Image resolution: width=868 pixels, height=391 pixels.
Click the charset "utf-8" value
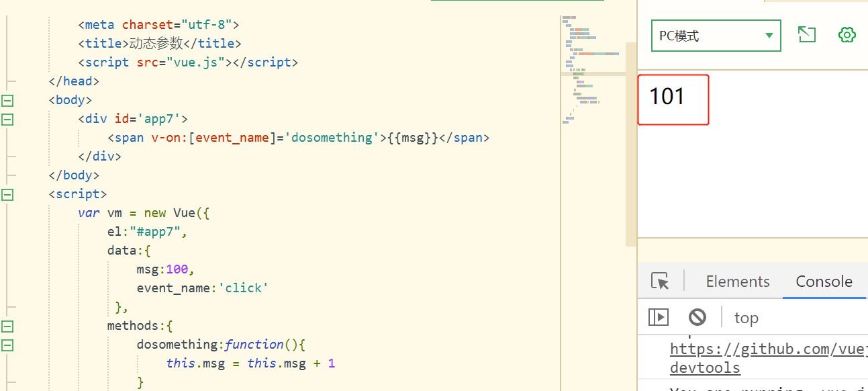click(207, 25)
